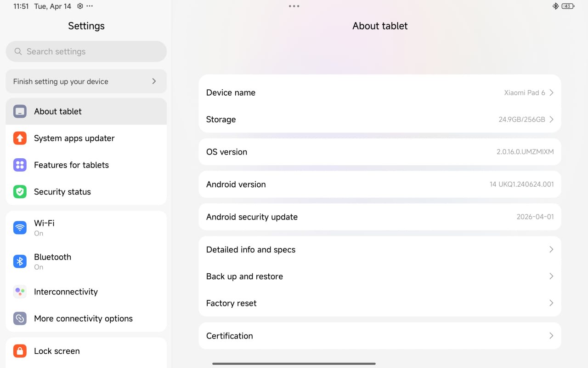Viewport: 588px width, 368px height.
Task: Tap the Android security update row
Action: tap(380, 217)
